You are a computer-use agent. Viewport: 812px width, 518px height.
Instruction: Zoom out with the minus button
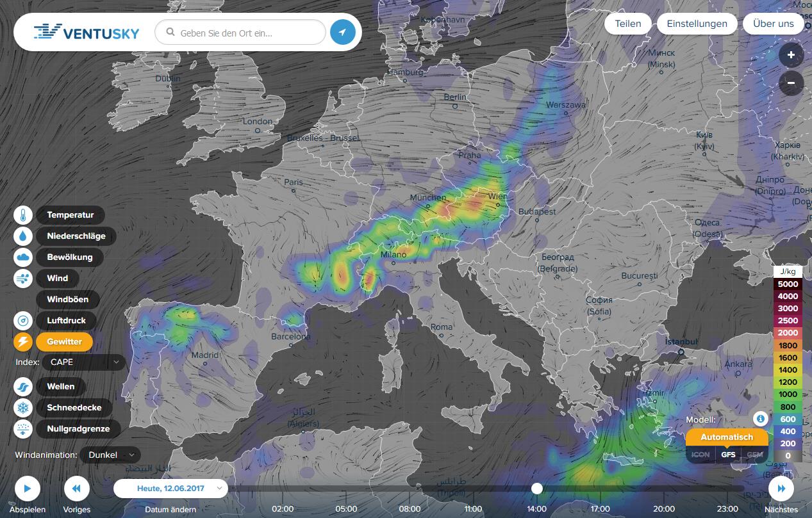[x=791, y=83]
